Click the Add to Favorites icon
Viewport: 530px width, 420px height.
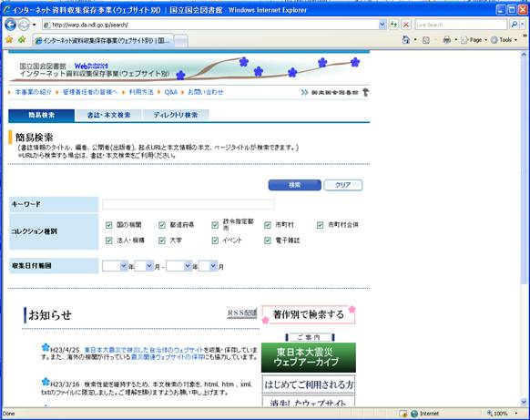(22, 40)
